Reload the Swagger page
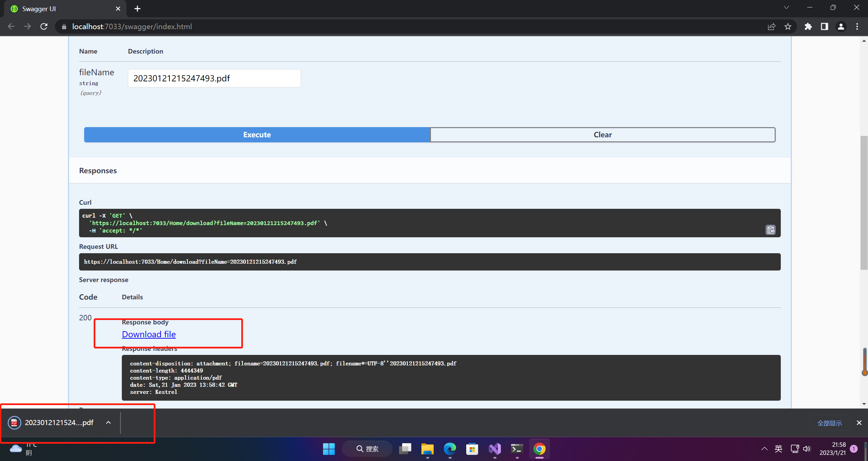 (x=44, y=26)
